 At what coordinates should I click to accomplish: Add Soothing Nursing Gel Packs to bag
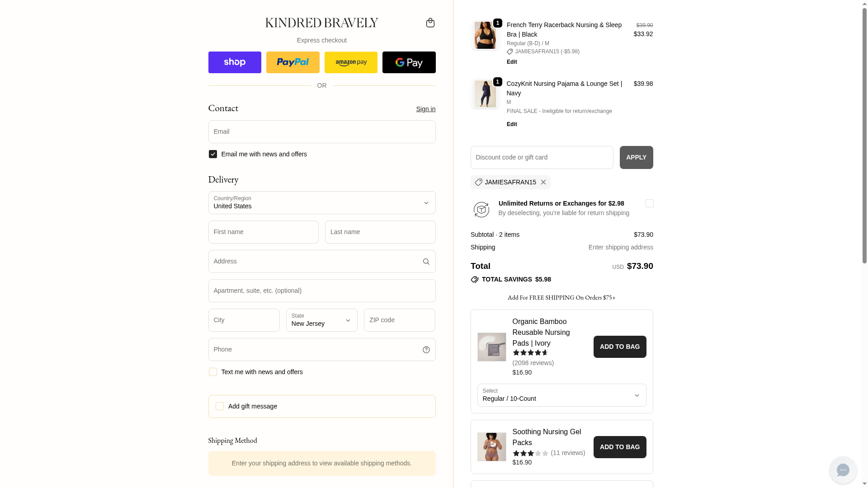pyautogui.click(x=619, y=447)
